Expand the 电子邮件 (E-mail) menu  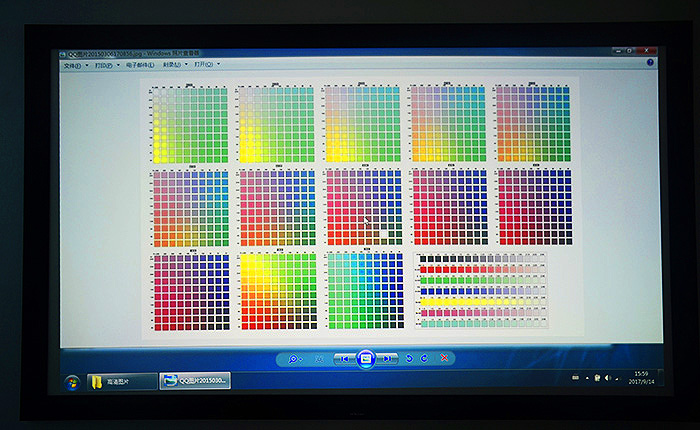(140, 65)
